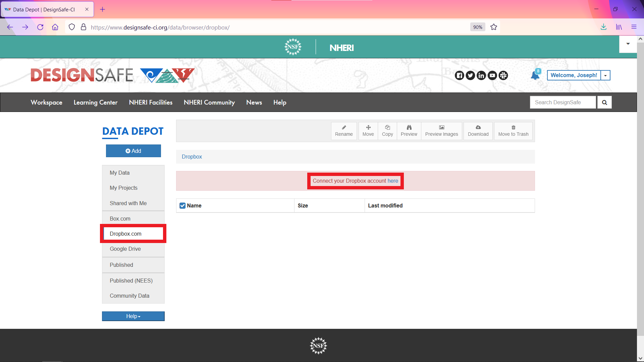
Task: Click the Move toolbar button
Action: (x=368, y=131)
